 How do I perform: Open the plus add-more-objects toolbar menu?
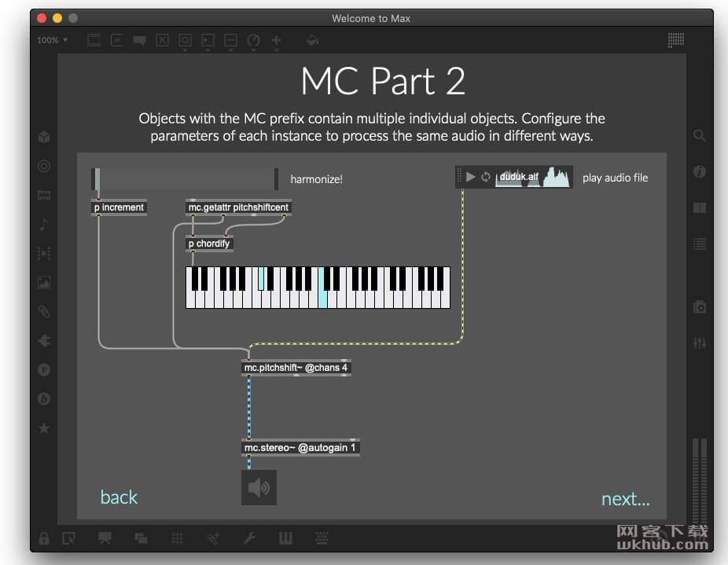click(x=276, y=40)
